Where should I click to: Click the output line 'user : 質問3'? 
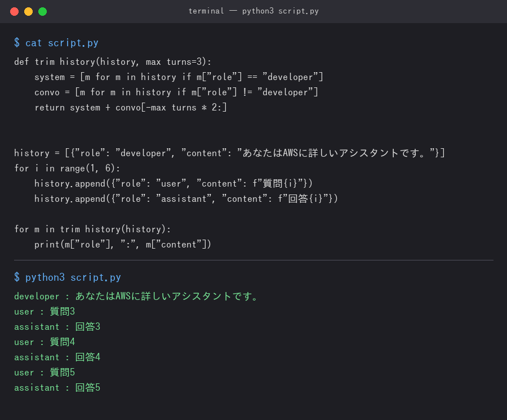pyautogui.click(x=45, y=312)
